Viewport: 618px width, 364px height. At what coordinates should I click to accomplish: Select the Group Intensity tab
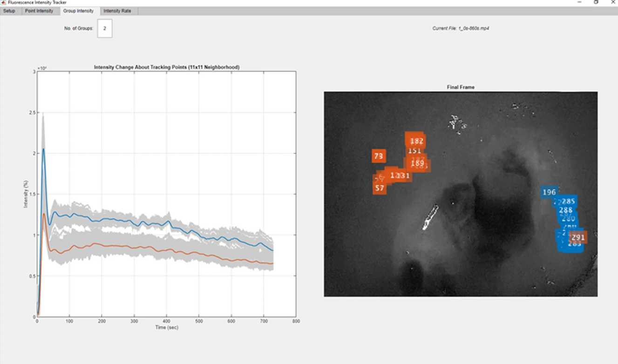pos(78,11)
